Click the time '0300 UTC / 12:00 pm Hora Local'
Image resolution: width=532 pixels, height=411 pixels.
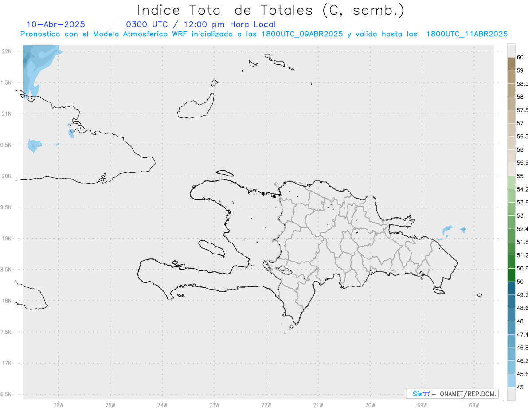click(201, 24)
